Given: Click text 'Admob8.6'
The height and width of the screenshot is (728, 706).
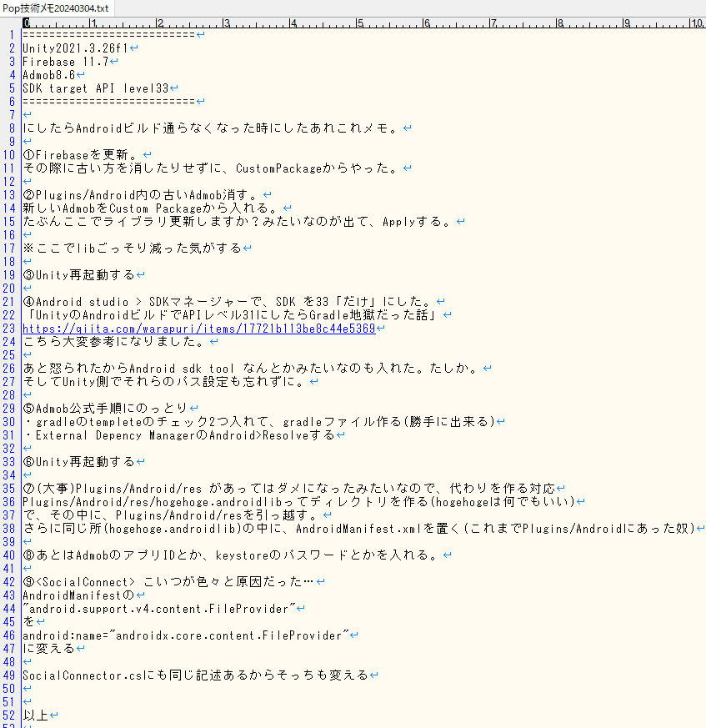Looking at the screenshot, I should click(x=48, y=75).
